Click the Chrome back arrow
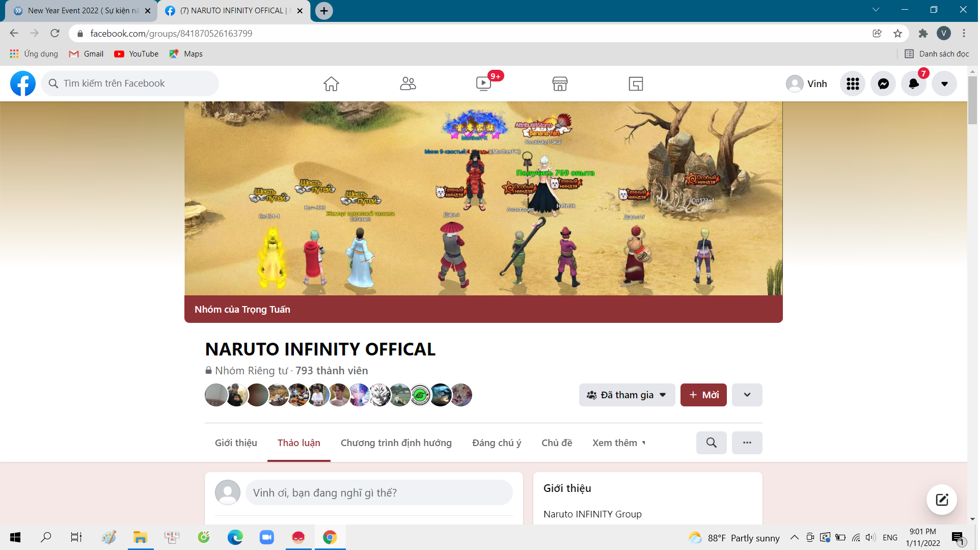This screenshot has height=550, width=980. [14, 33]
